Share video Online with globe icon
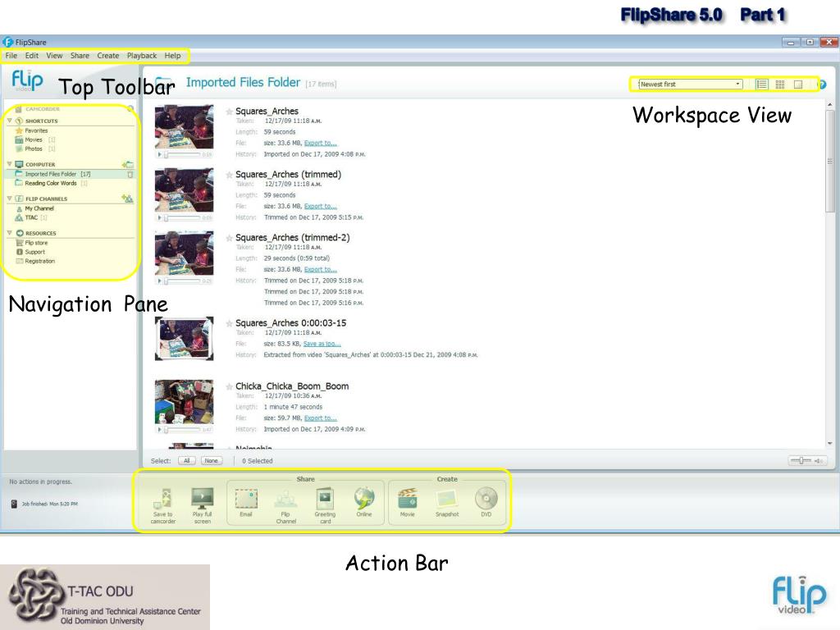 (x=364, y=498)
